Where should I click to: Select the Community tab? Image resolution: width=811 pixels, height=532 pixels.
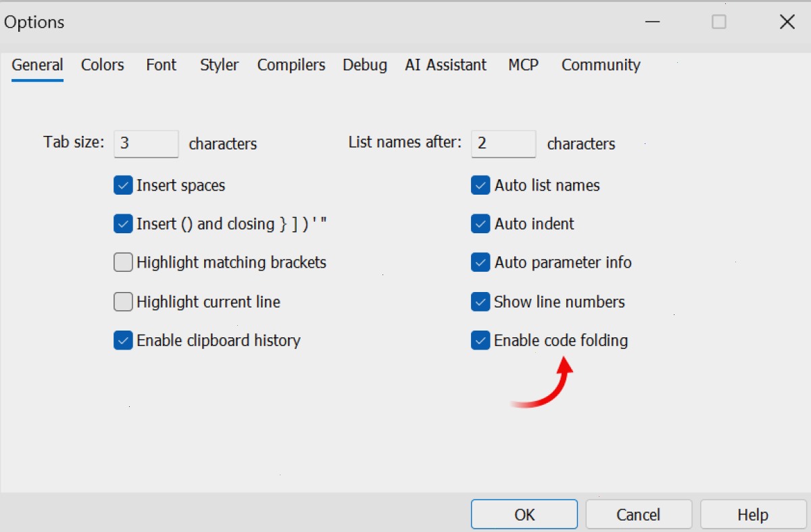click(x=601, y=65)
